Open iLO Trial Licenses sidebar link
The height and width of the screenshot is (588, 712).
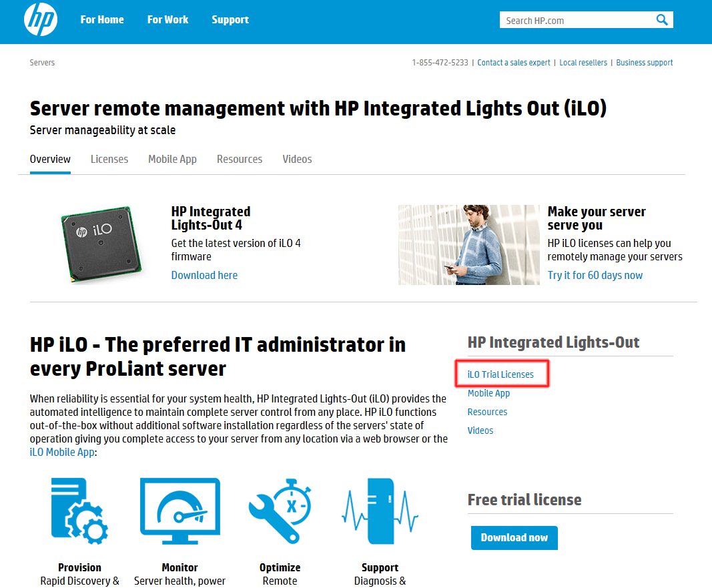coord(500,374)
